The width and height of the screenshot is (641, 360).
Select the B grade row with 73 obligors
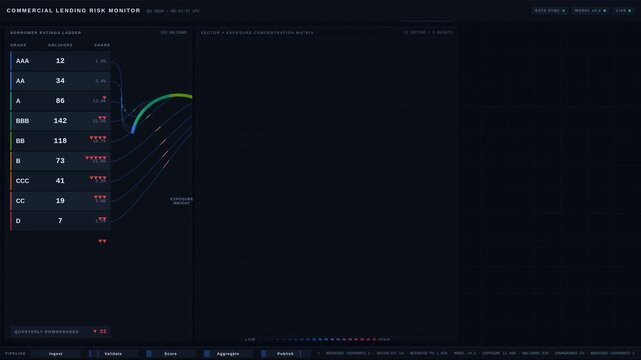point(60,161)
